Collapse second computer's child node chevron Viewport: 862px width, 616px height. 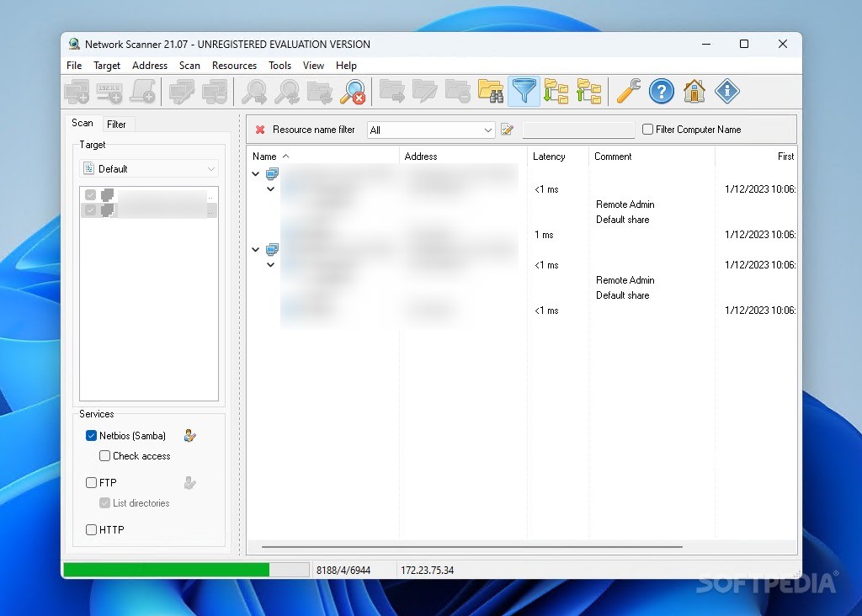[270, 265]
